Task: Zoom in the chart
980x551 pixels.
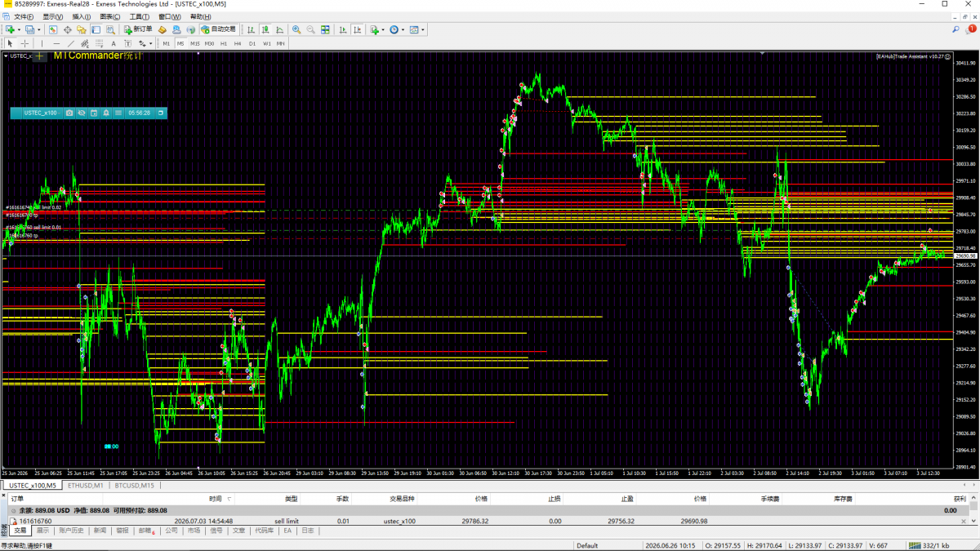Action: [296, 29]
